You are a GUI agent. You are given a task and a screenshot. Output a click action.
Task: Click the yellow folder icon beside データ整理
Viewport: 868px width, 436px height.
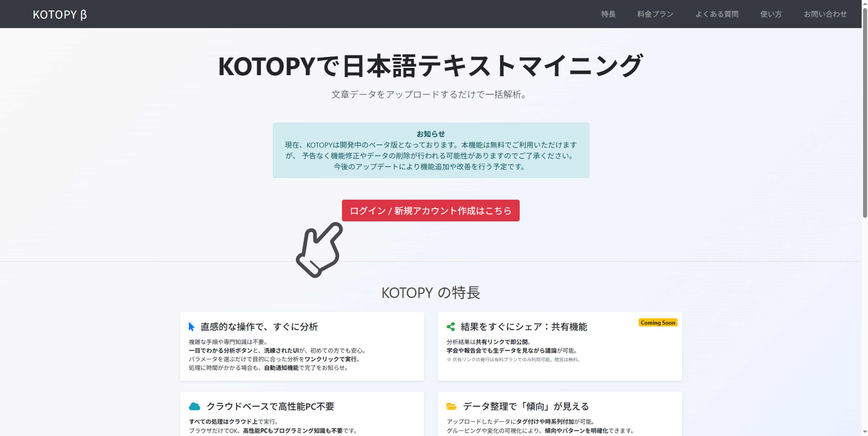coord(452,406)
